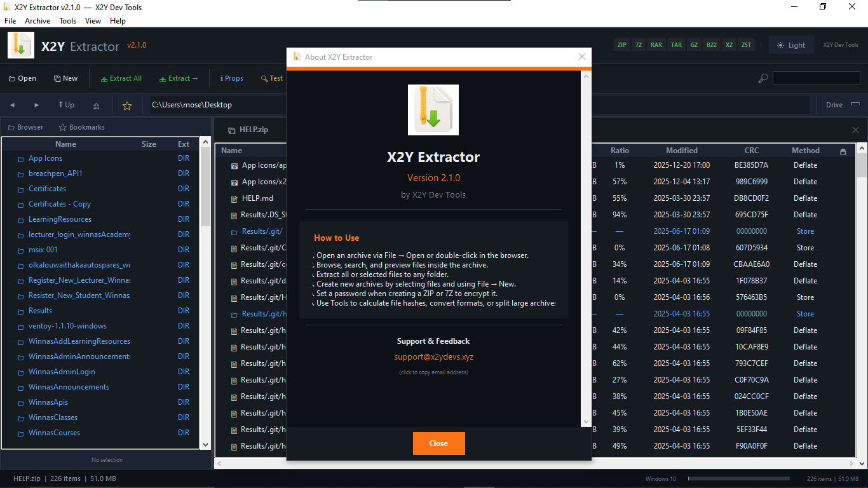Sort folder browser by Size column
868x488 pixels.
[x=149, y=144]
